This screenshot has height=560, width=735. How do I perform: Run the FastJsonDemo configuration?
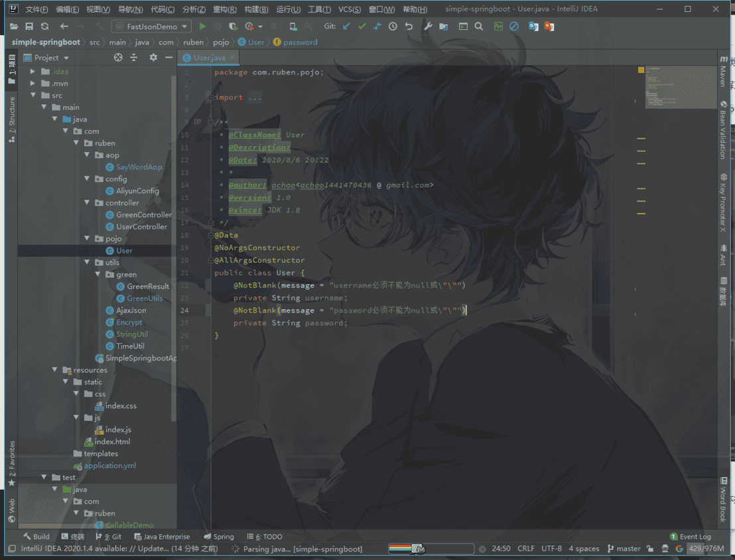pos(203,27)
